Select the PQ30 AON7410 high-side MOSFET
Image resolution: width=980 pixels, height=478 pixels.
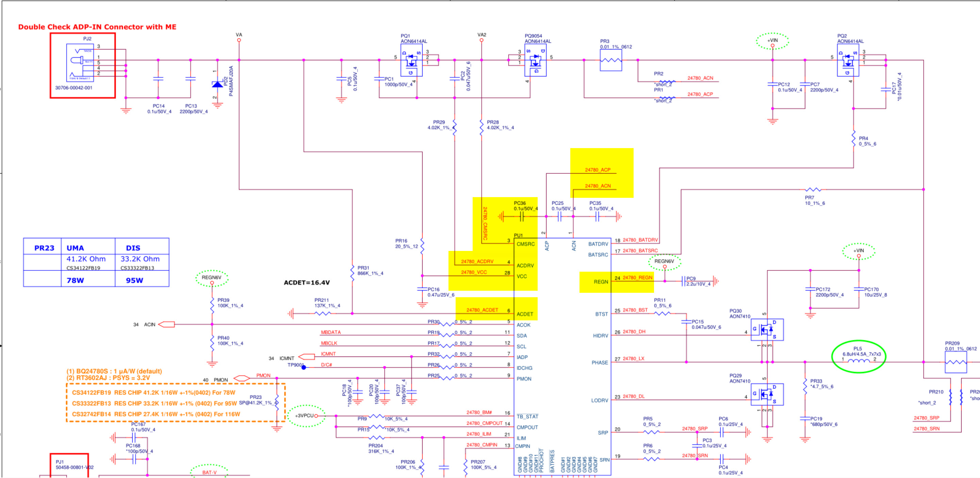click(x=767, y=330)
